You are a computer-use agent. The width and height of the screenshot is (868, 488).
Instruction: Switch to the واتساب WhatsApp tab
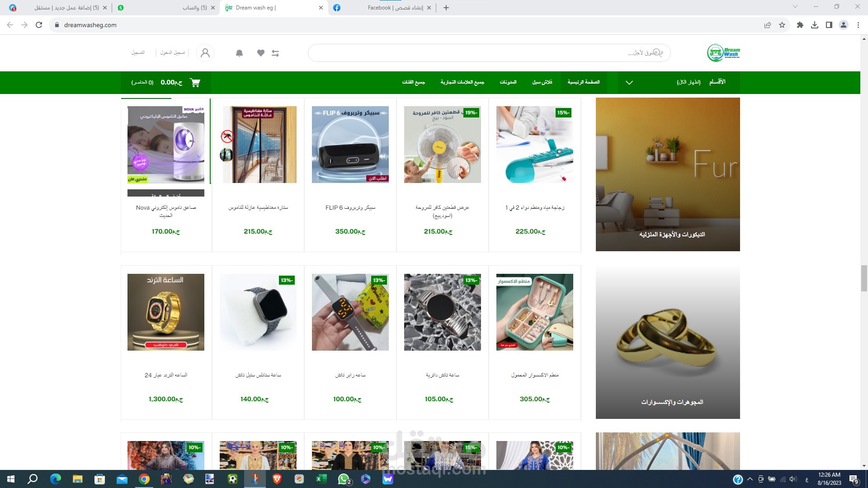pos(166,8)
